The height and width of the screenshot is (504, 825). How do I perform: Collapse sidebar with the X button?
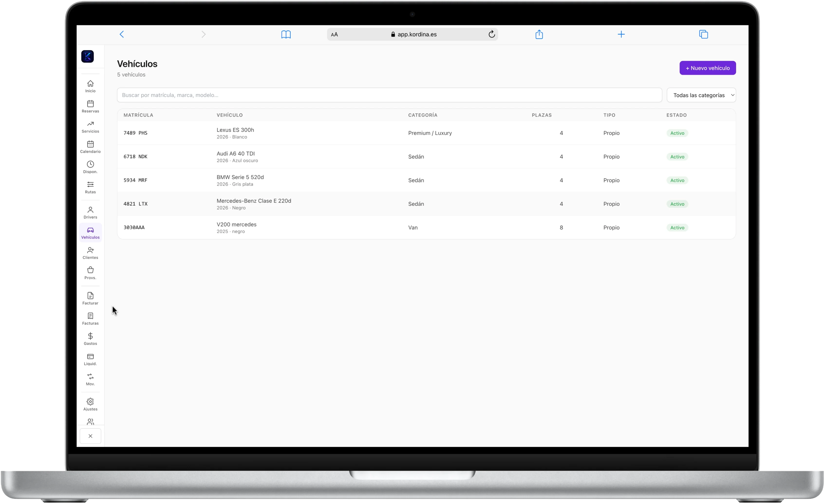tap(90, 436)
